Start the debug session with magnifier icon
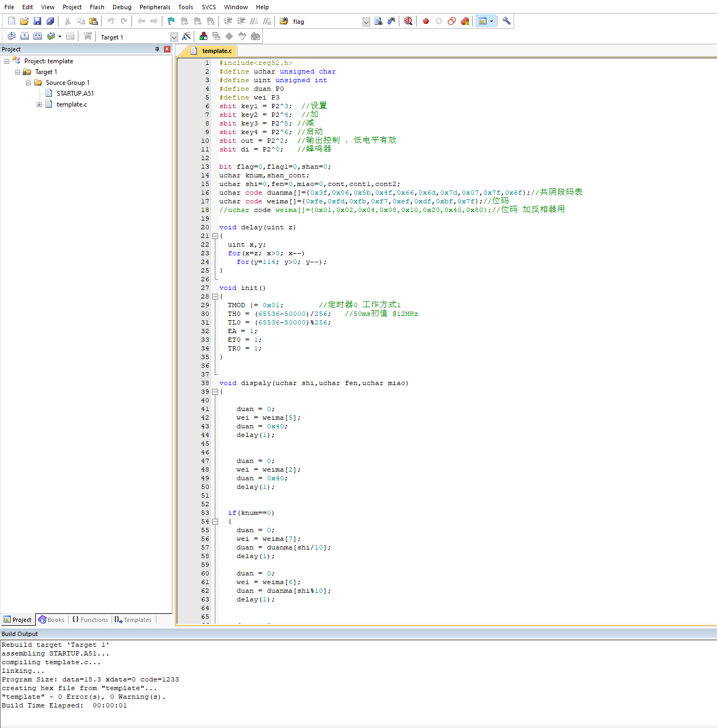 pyautogui.click(x=408, y=21)
